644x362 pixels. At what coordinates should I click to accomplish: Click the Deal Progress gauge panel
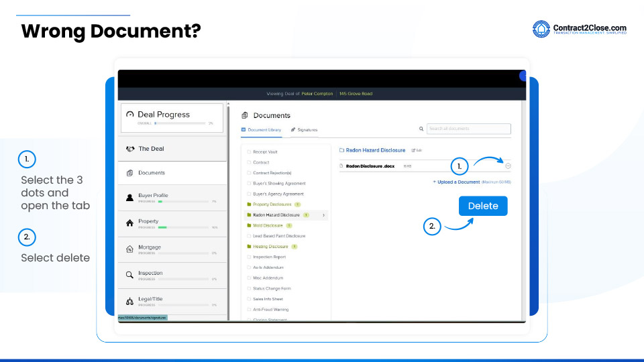(x=171, y=117)
